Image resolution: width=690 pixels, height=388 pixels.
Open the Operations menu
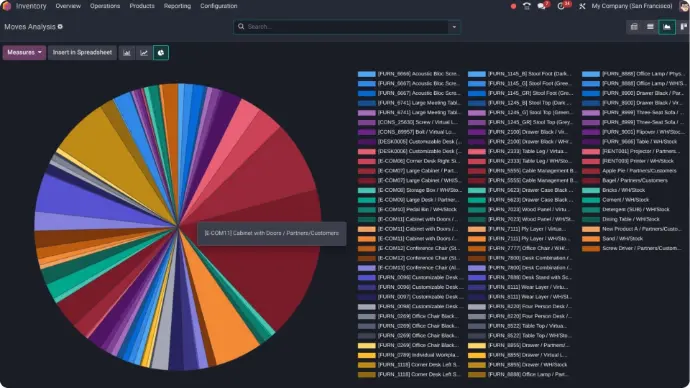(105, 6)
